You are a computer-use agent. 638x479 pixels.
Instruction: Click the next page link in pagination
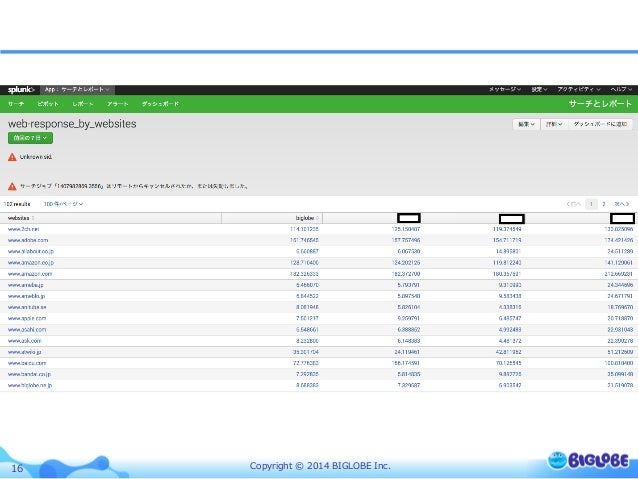(622, 204)
